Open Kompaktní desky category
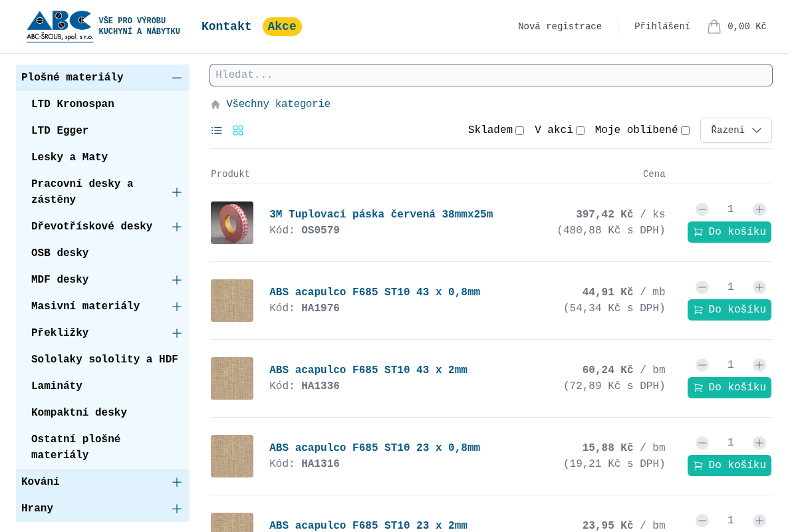Image resolution: width=798 pixels, height=532 pixels. point(79,413)
